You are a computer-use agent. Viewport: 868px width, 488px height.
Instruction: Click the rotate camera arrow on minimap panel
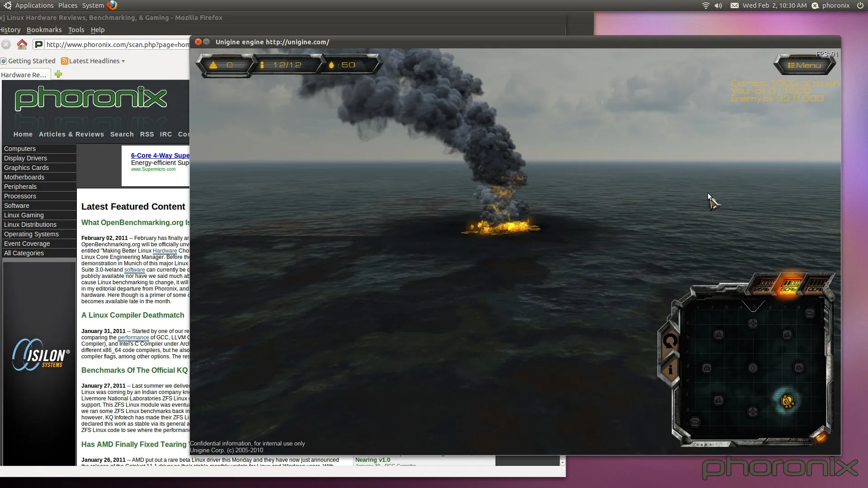click(x=670, y=341)
